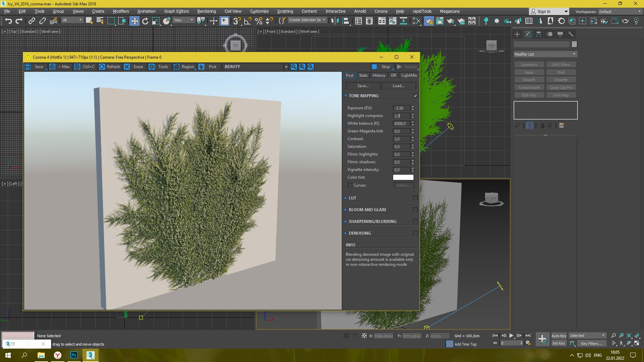The image size is (644, 362).
Task: Open the Selected key filter dropdown
Action: (587, 336)
